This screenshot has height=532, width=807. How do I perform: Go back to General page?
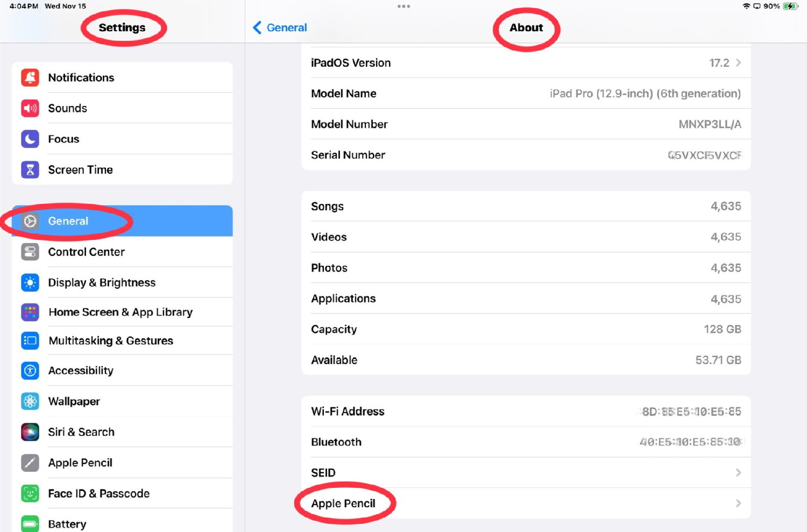pos(280,27)
